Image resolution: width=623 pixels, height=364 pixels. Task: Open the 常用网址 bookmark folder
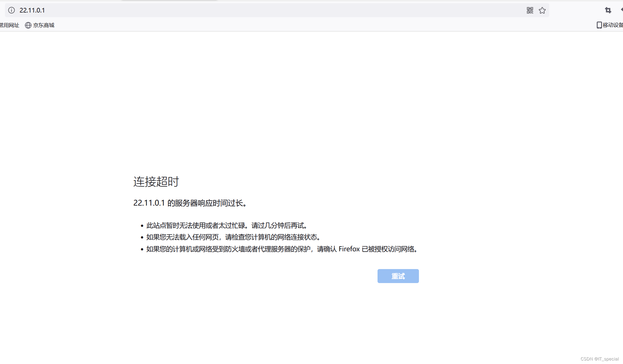(x=10, y=25)
